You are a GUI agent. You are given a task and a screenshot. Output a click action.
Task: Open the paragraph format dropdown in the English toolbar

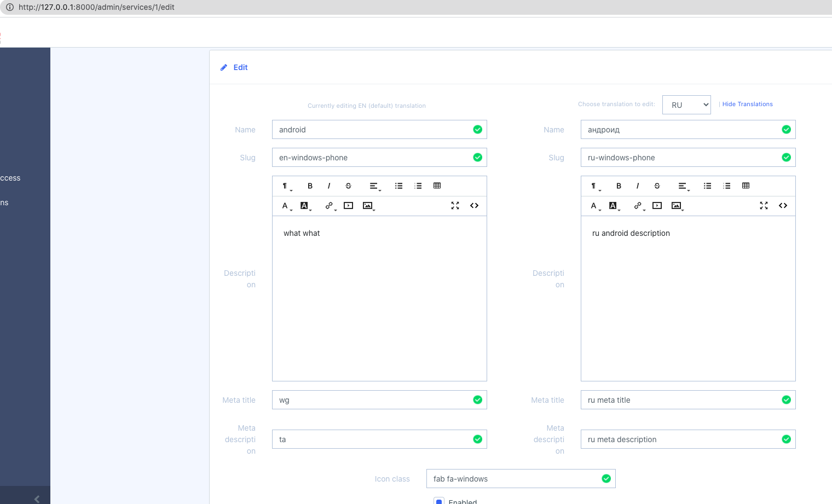coord(285,186)
